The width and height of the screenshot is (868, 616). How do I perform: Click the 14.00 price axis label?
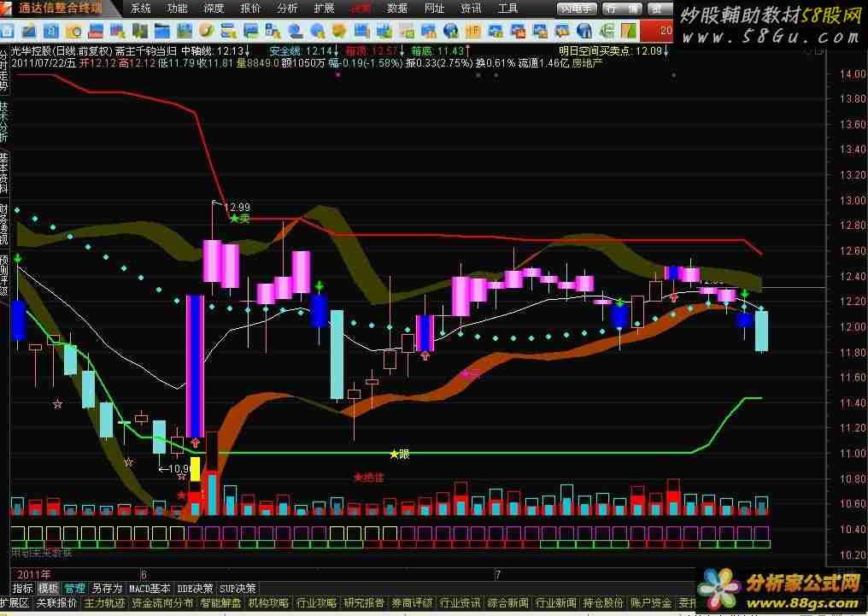click(x=852, y=74)
